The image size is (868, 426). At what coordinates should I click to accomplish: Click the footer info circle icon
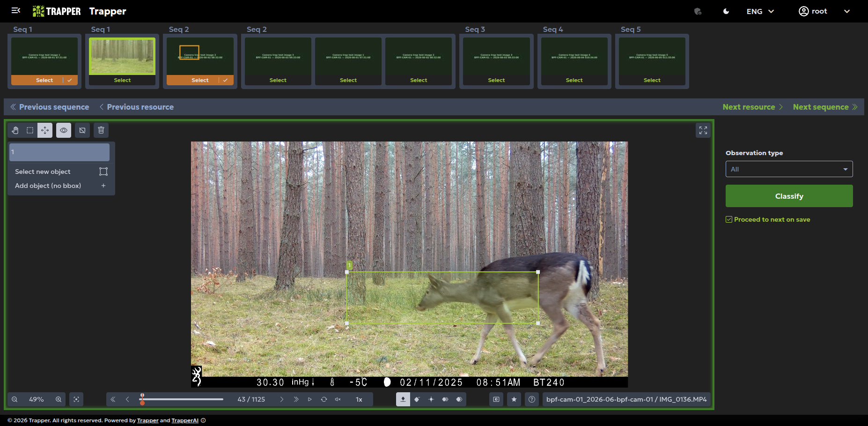click(x=203, y=420)
